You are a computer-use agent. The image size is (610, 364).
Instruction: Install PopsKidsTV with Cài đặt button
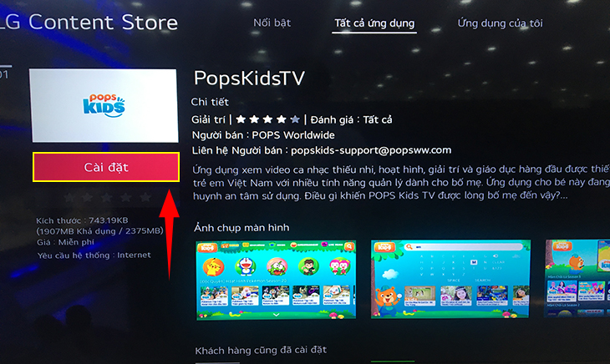[106, 167]
